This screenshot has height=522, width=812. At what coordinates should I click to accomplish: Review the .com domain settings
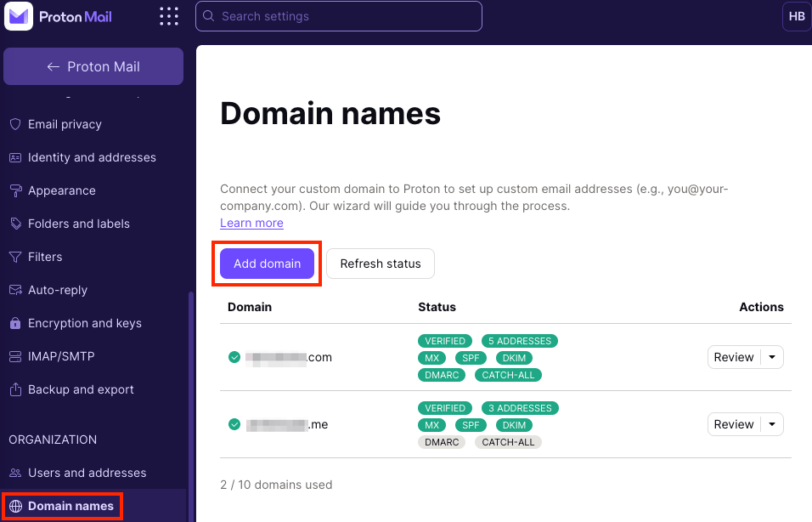pos(733,357)
